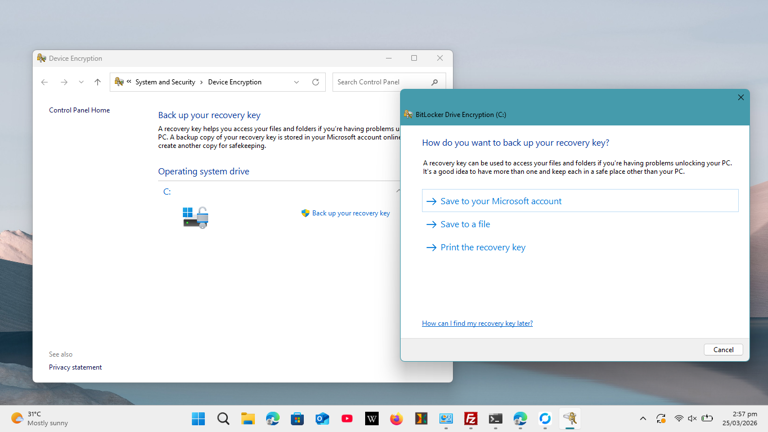This screenshot has width=768, height=432.
Task: Click Cancel in the BitLocker dialog
Action: pos(723,350)
